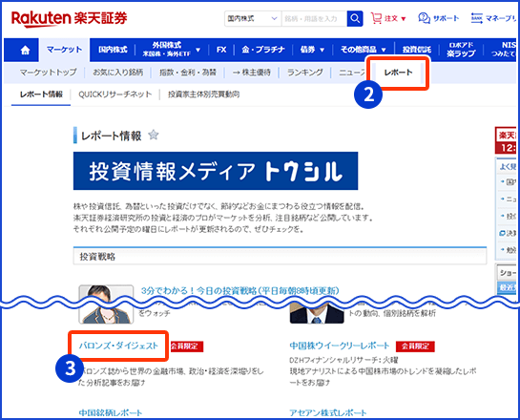Click the 投資戦略 section header
520x420 pixels.
(x=280, y=256)
